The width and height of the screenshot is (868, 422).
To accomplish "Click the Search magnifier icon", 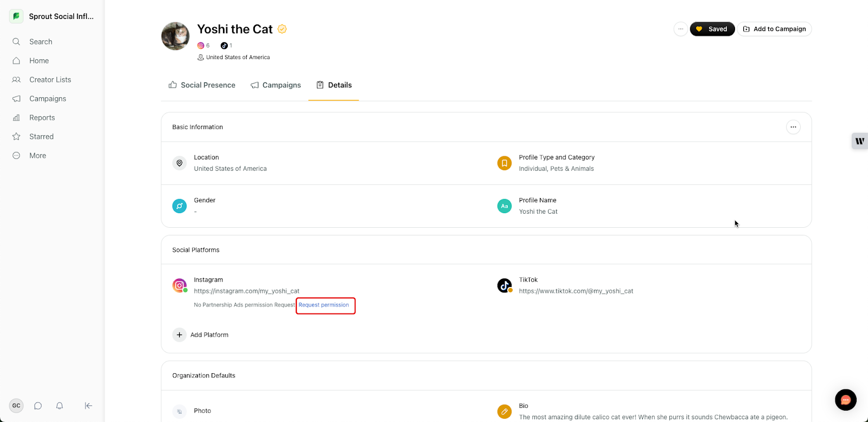I will click(16, 42).
